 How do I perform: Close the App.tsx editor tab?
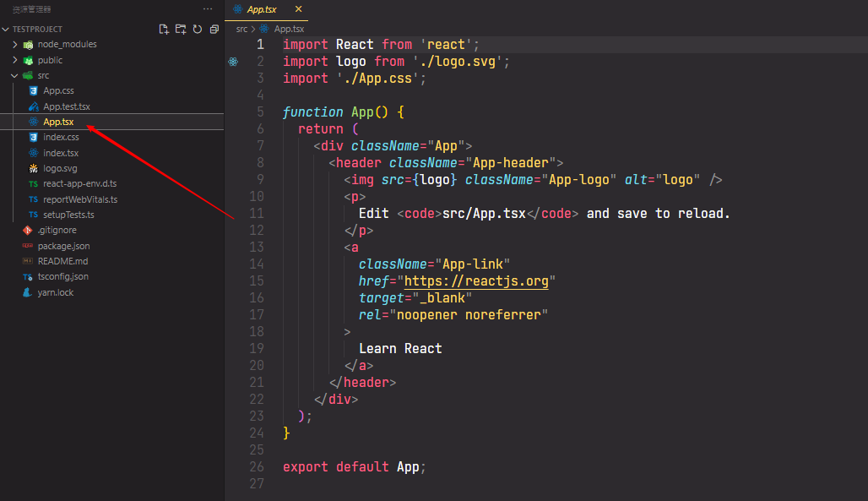pos(298,8)
